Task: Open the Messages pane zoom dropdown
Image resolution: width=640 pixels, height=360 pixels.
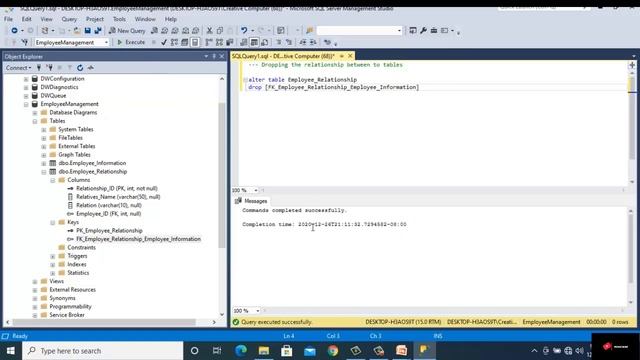Action: [258, 311]
